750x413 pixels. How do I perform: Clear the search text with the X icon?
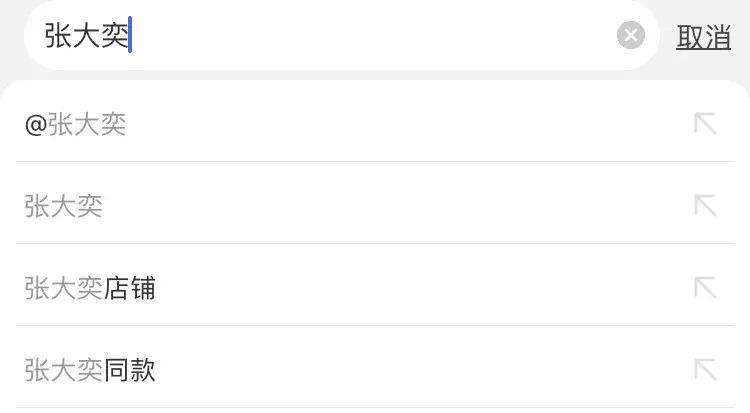pos(631,37)
